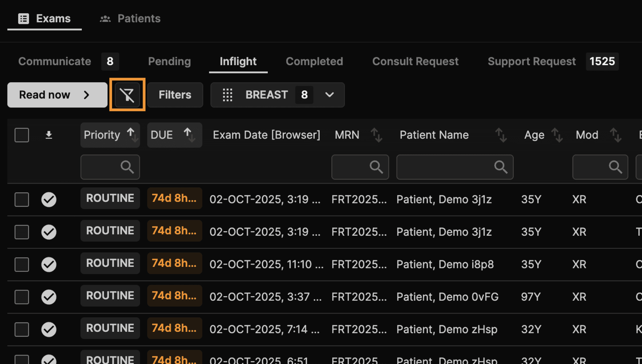Open the Filters button

175,95
